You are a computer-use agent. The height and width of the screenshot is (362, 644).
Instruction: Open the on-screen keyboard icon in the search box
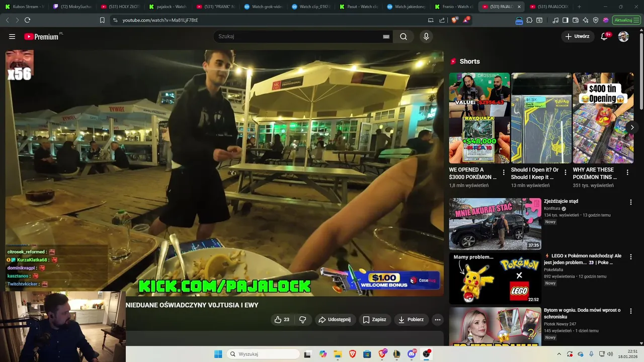tap(386, 36)
